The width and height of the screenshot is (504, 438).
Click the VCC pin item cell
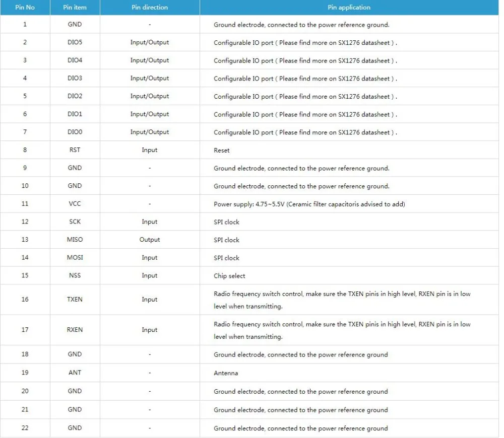[75, 203]
